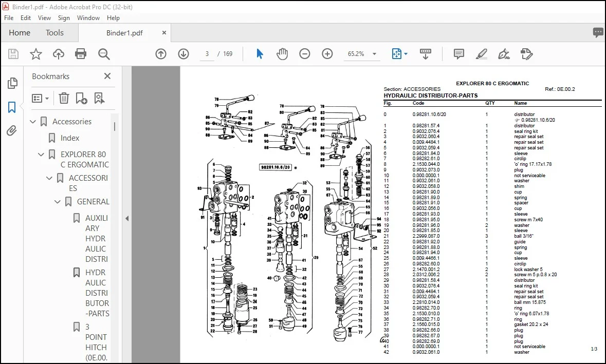Click the 98281.10.6/20 label box in diagram

click(x=276, y=167)
